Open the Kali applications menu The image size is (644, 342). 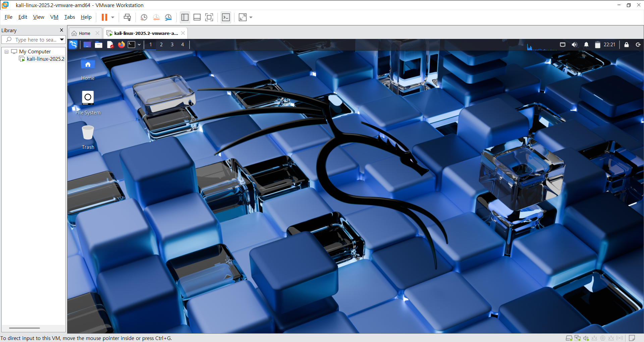(x=73, y=45)
